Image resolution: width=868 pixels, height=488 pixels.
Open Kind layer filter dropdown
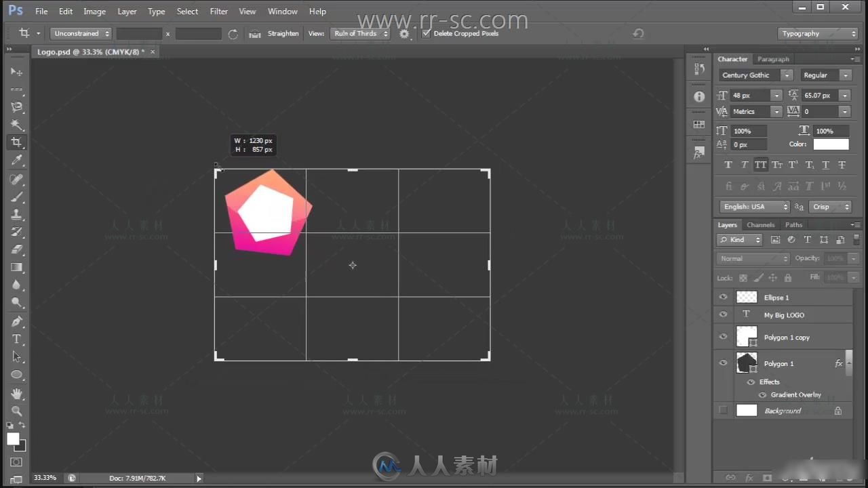click(740, 239)
